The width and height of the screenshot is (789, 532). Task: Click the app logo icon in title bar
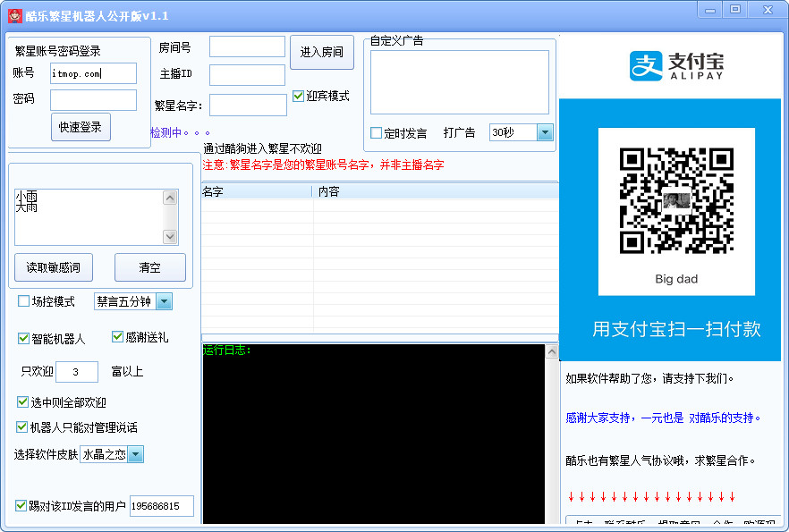click(15, 16)
